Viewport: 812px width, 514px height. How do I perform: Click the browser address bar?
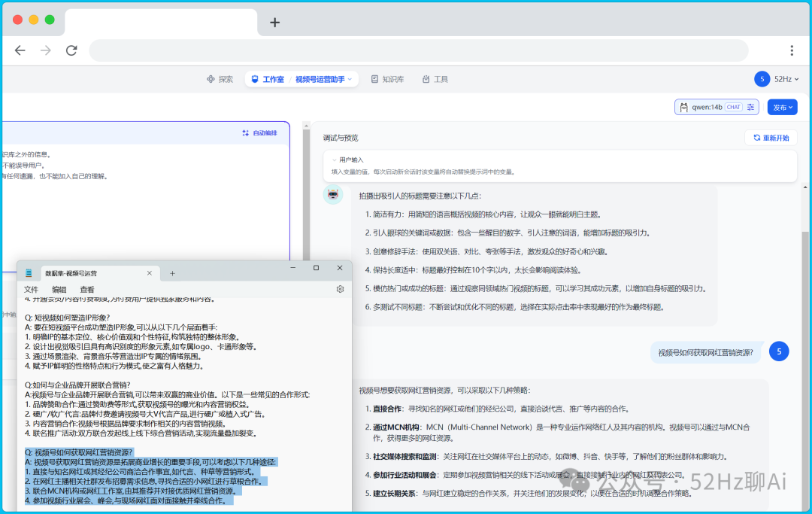(419, 50)
